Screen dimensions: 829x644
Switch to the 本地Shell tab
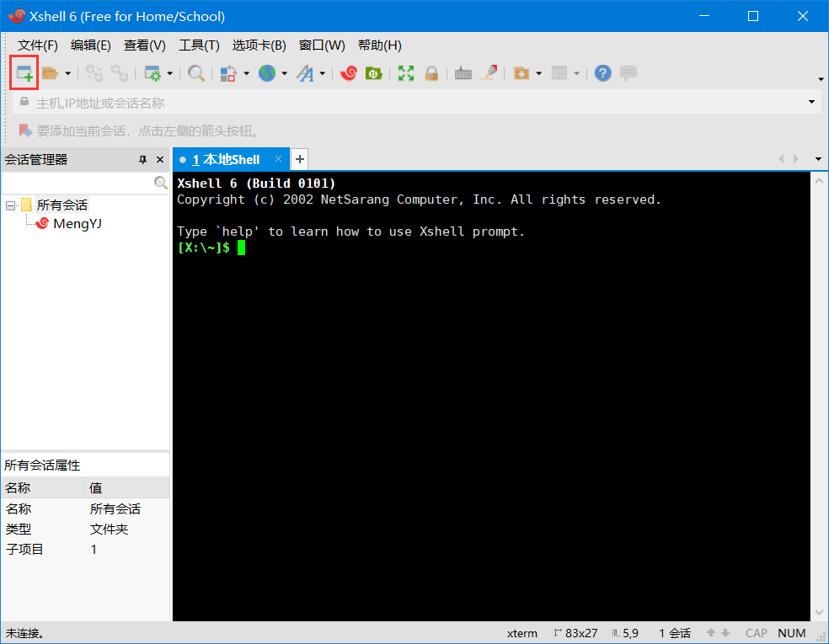(226, 159)
